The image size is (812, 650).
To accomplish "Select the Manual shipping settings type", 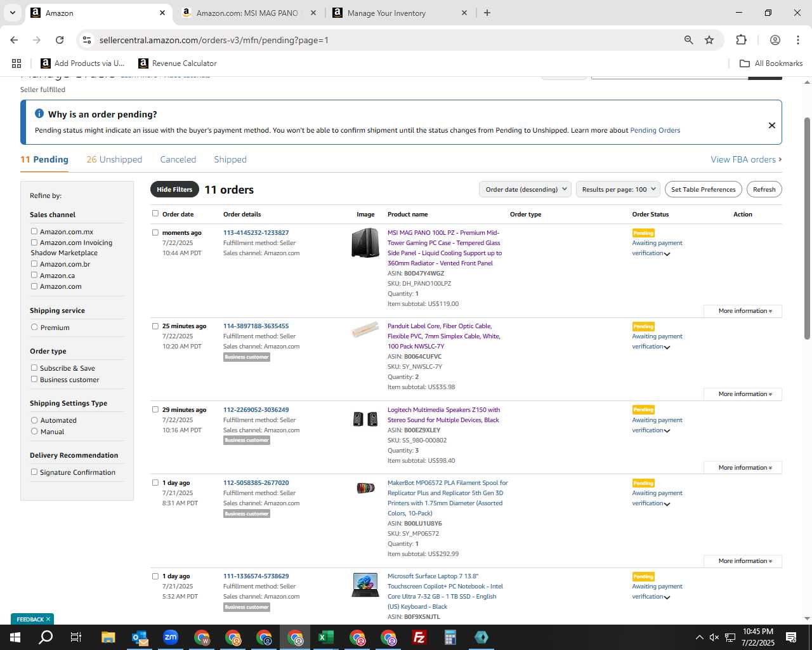I will [34, 431].
